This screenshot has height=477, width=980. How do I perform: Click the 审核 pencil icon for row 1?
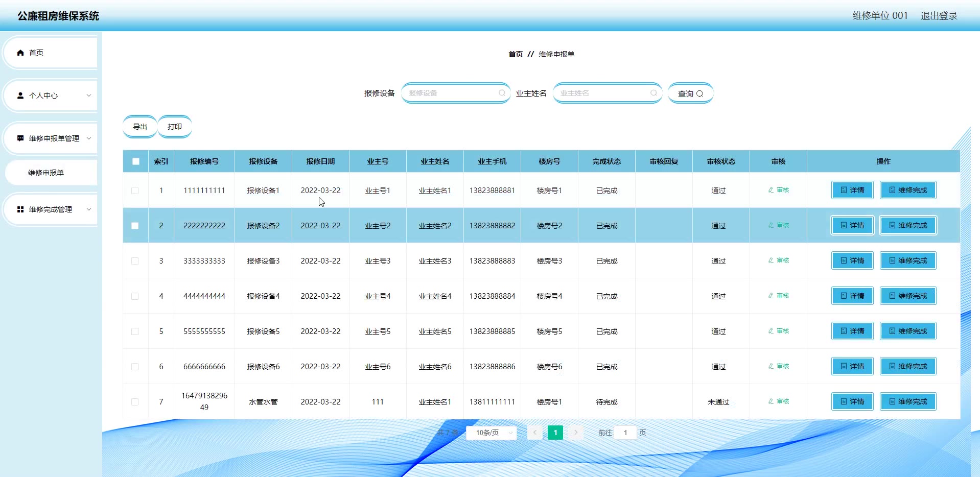771,190
